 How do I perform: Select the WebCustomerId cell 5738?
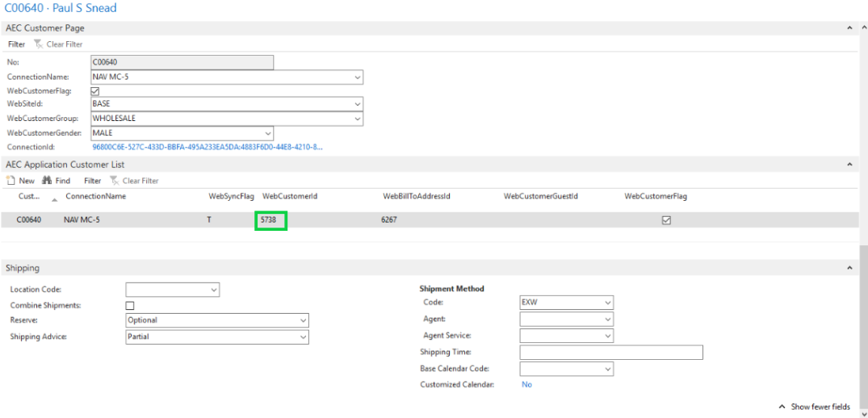[270, 220]
